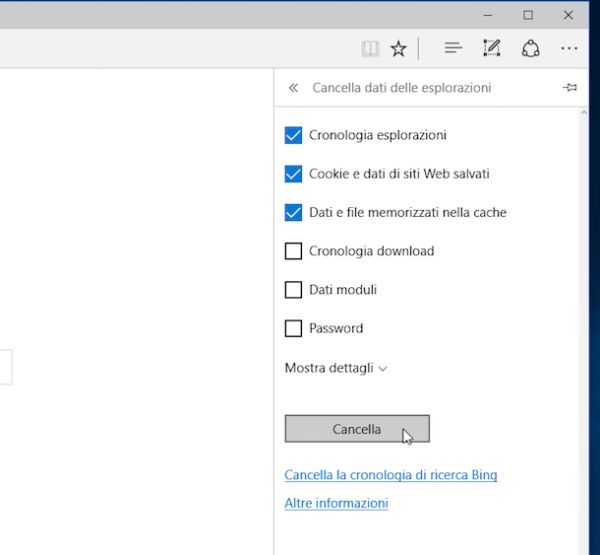Pin the panel with pin icon
The image size is (600, 555).
[570, 88]
